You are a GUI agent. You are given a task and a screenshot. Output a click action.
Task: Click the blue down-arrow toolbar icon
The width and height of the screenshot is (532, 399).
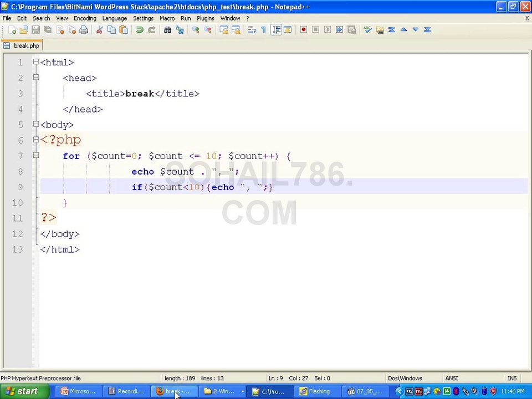tap(415, 30)
